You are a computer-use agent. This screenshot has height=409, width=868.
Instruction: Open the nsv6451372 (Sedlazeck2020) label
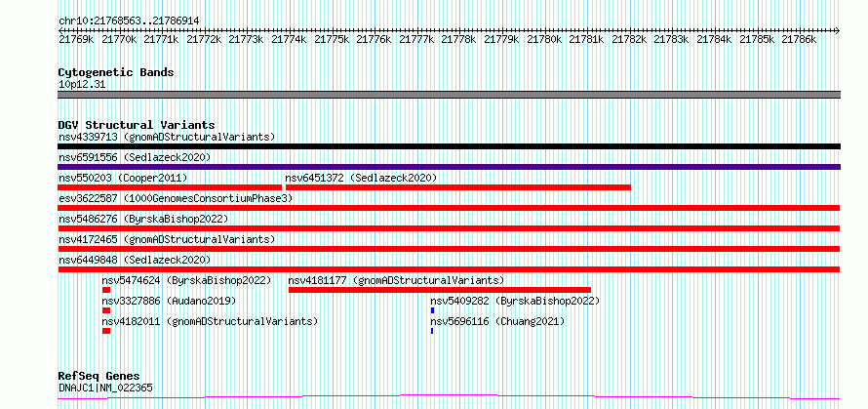(362, 178)
